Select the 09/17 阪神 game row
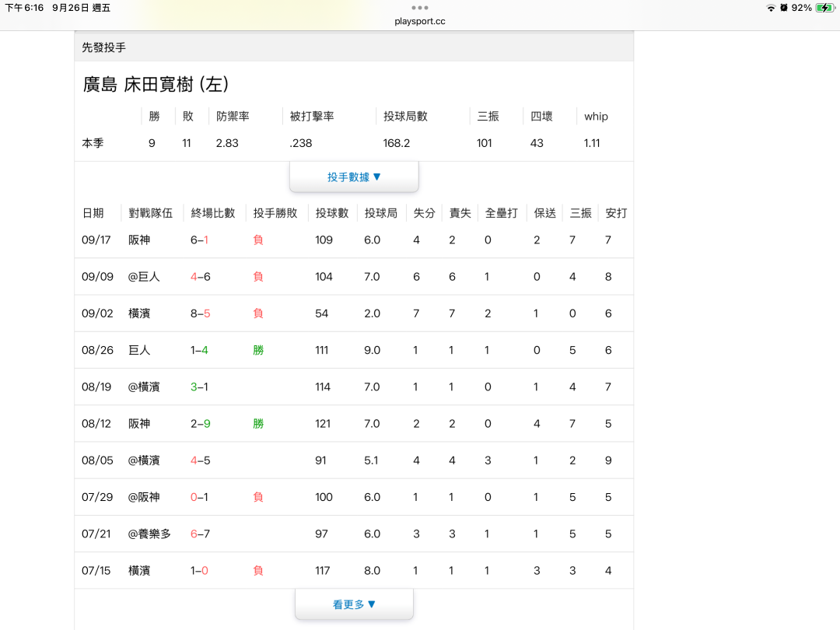 click(354, 240)
